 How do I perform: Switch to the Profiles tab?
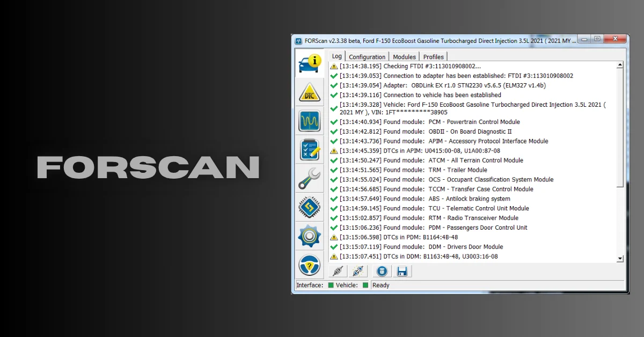click(433, 57)
